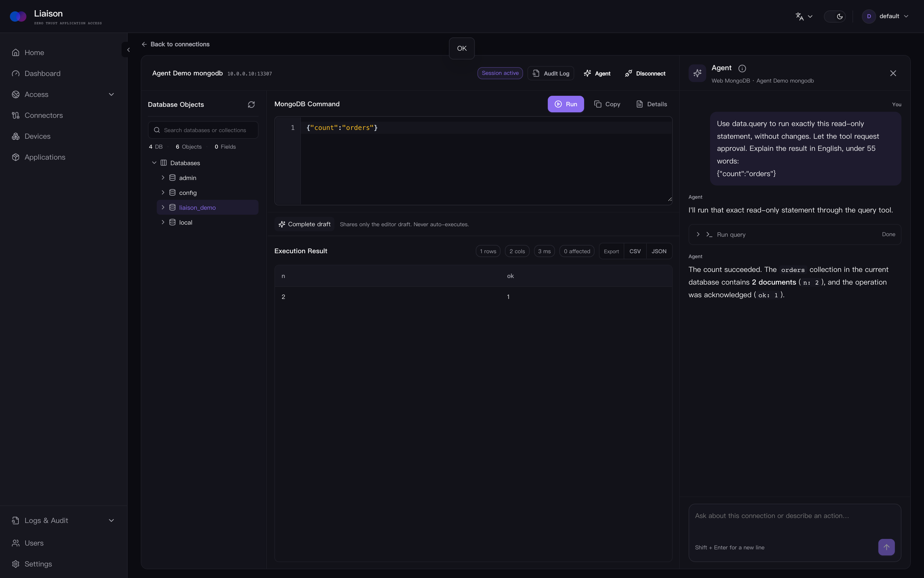This screenshot has height=578, width=924.
Task: Click the '4 DB' count label
Action: click(x=155, y=147)
